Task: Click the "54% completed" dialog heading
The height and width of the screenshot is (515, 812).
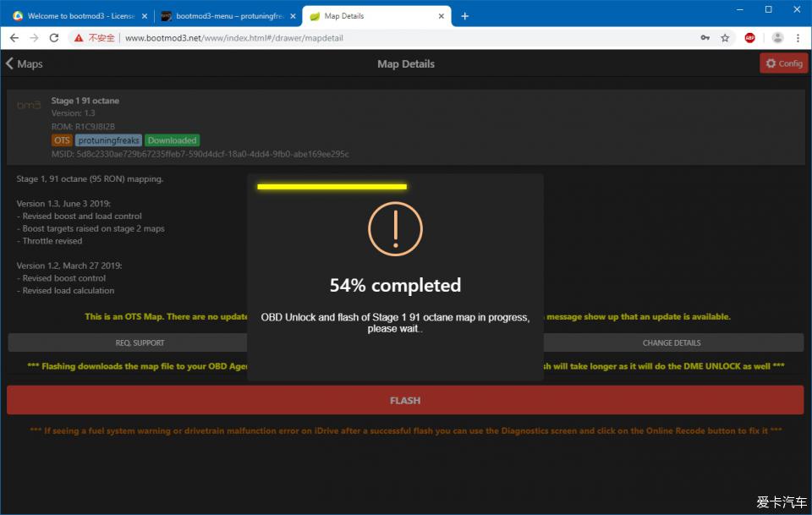Action: point(395,285)
